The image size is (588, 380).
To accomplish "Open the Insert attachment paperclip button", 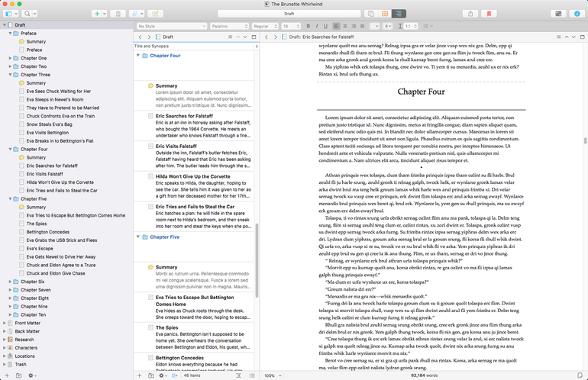I will tap(137, 14).
